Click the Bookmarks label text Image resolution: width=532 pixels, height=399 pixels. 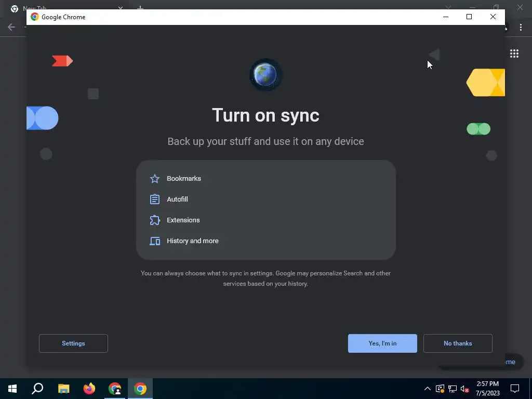click(x=184, y=179)
